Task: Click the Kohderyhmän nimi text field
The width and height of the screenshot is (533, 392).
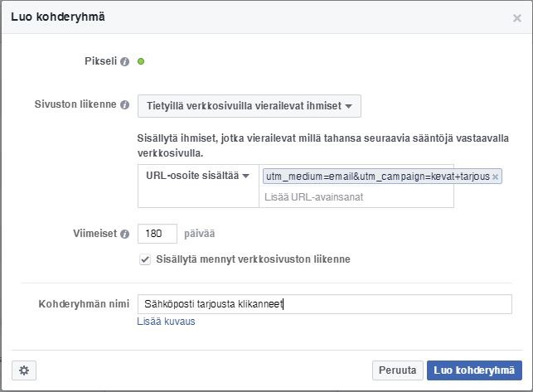Action: pos(325,304)
